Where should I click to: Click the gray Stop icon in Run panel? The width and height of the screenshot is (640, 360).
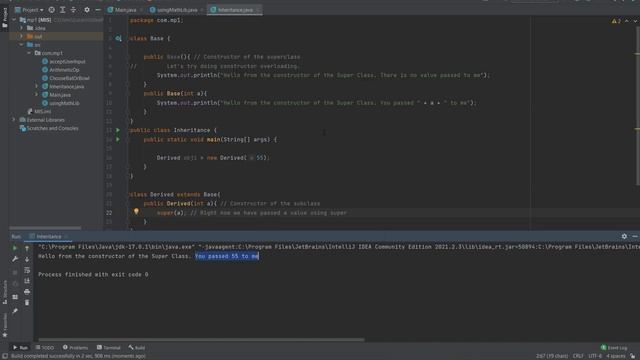point(15,272)
